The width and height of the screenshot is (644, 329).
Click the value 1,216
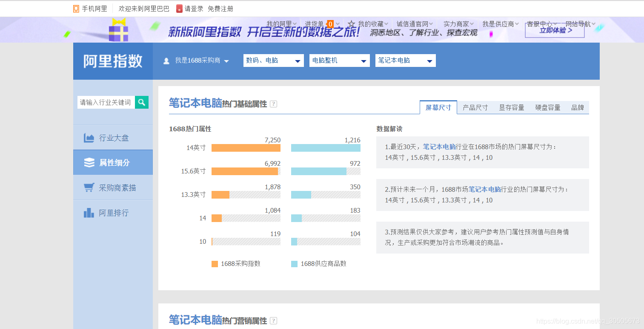pyautogui.click(x=352, y=140)
